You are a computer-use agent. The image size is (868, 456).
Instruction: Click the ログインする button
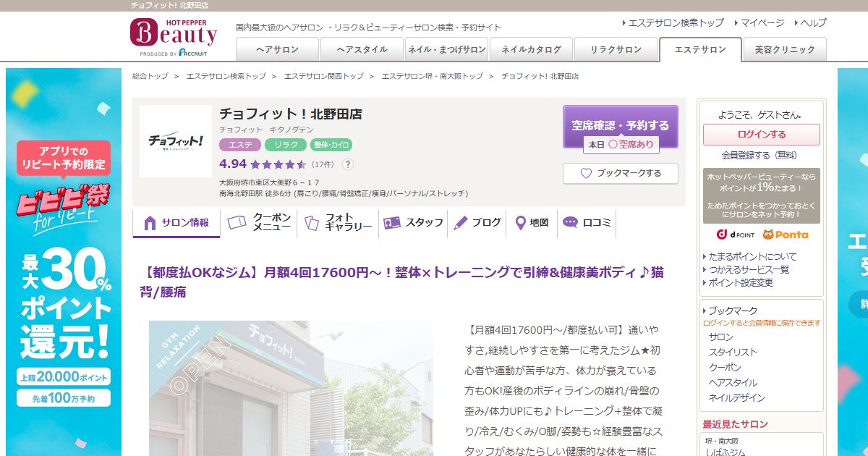tap(762, 135)
